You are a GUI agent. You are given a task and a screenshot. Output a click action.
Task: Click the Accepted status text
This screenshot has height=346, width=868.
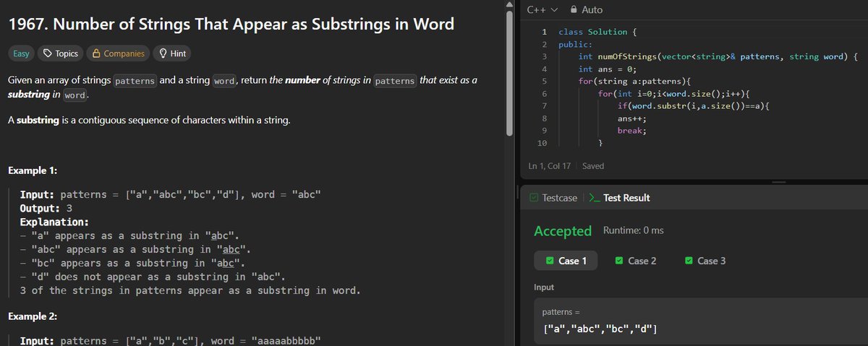point(563,231)
